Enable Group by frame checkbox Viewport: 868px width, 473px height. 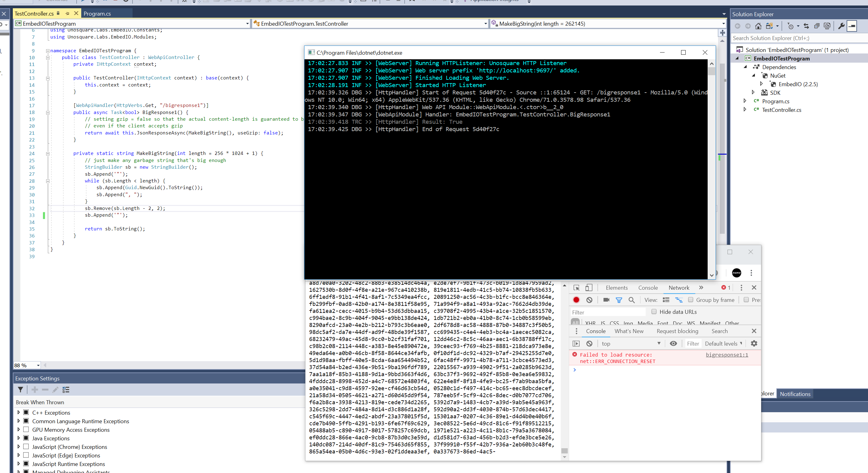tap(691, 300)
